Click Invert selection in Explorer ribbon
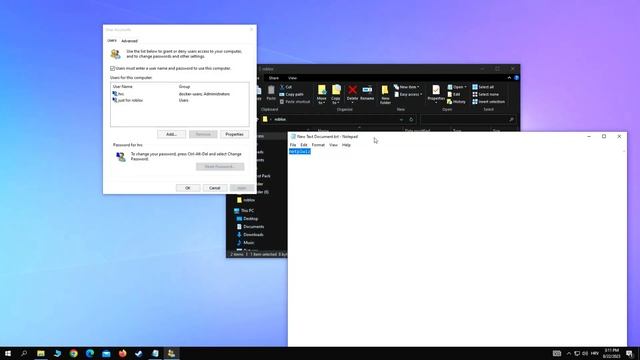This screenshot has height=360, width=640. pyautogui.click(x=489, y=102)
